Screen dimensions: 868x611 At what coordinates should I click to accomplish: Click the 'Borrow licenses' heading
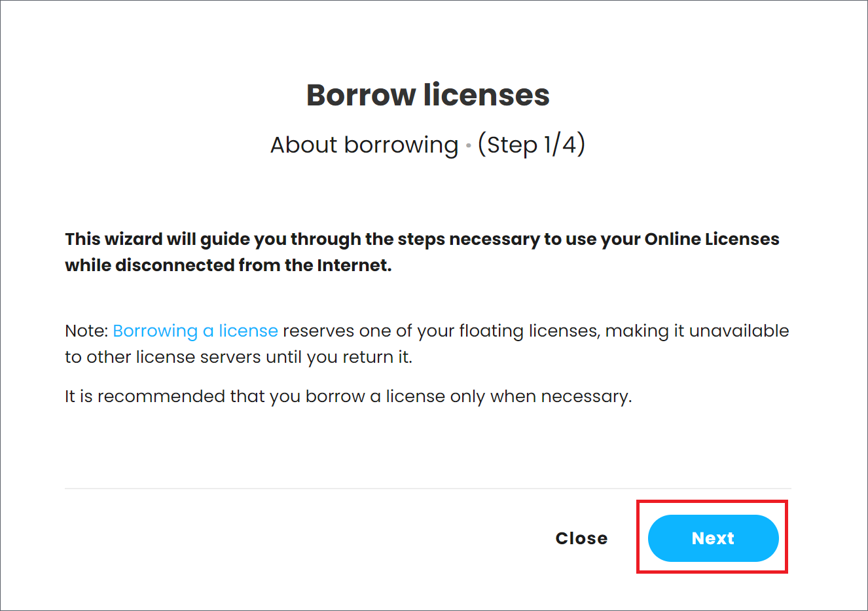[x=428, y=95]
